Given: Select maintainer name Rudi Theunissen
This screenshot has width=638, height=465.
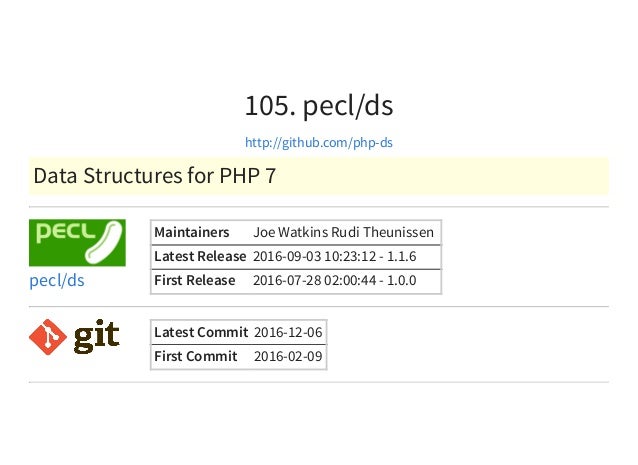Looking at the screenshot, I should pyautogui.click(x=382, y=232).
